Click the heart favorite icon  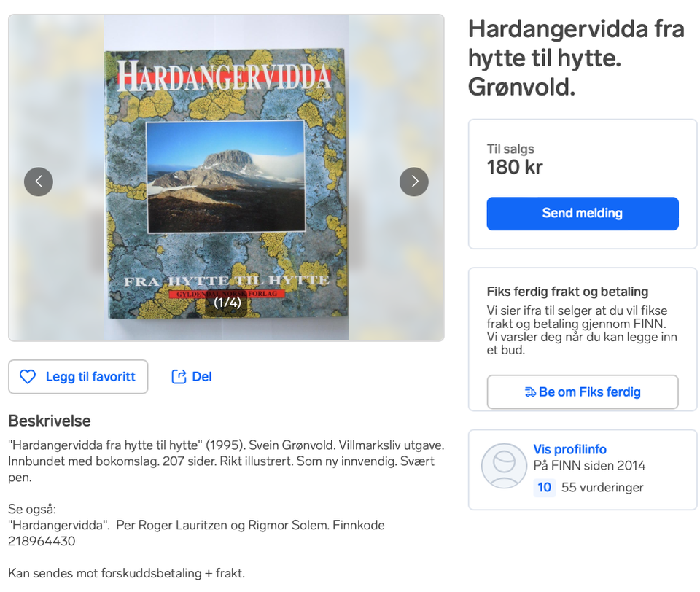28,377
